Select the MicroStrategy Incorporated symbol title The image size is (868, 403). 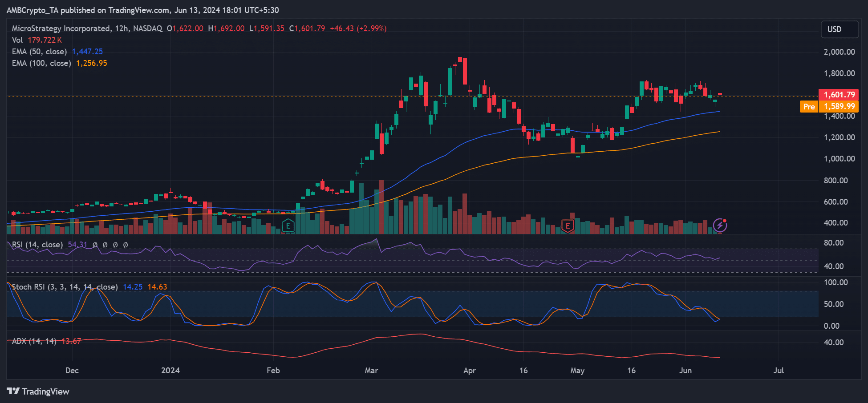pyautogui.click(x=61, y=28)
